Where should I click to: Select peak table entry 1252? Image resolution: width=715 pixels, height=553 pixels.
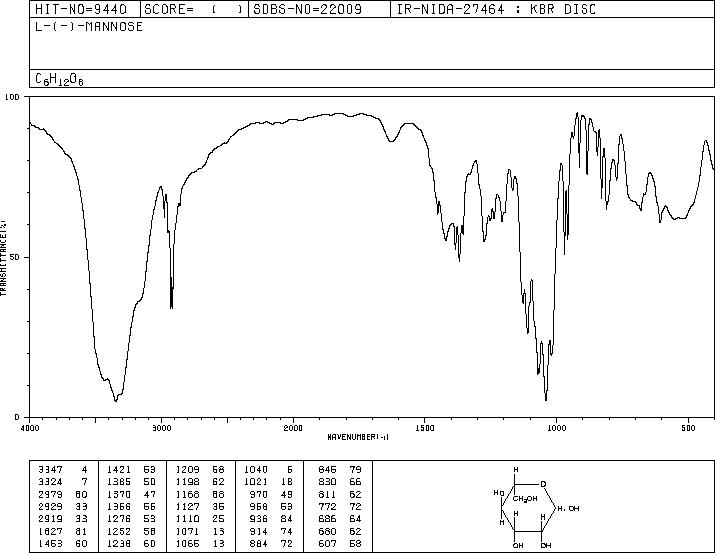coord(131,531)
